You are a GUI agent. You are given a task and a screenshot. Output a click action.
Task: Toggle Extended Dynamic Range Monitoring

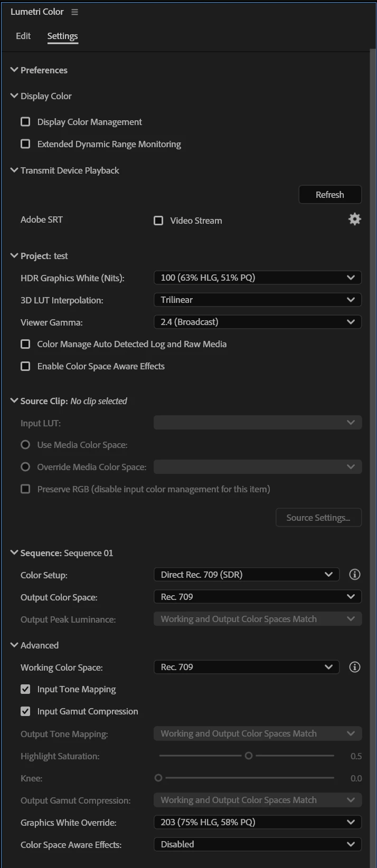25,144
